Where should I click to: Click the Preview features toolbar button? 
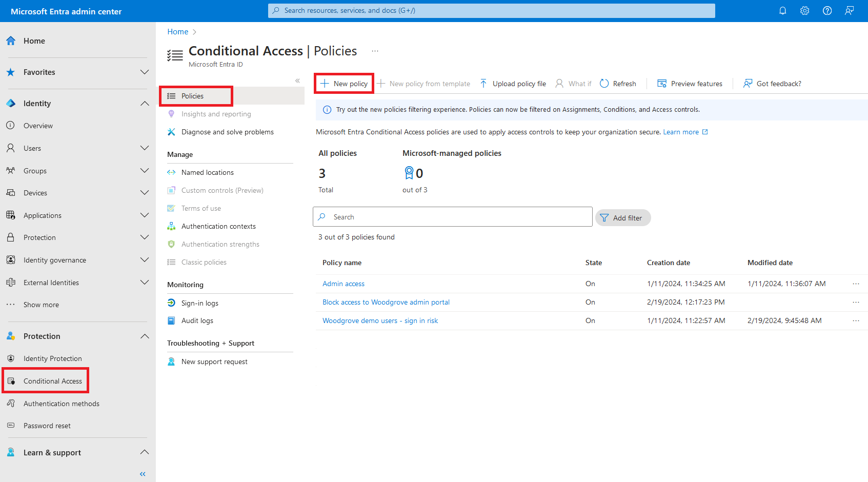pyautogui.click(x=690, y=84)
